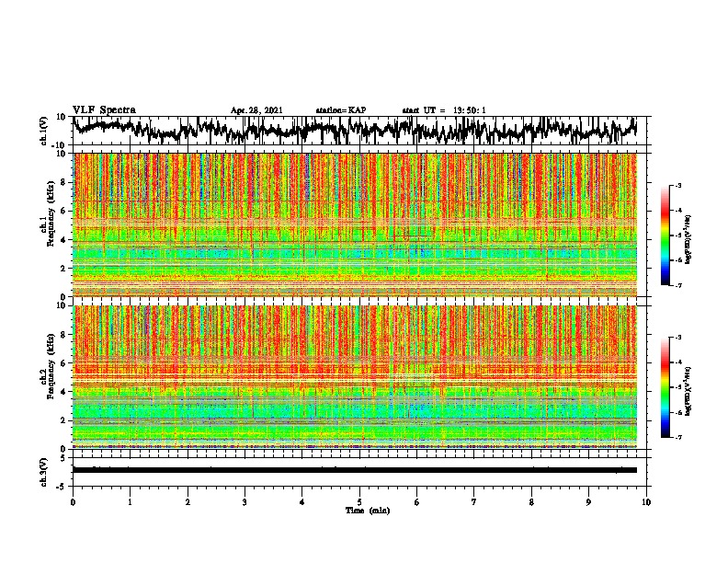Click the 'ch.1(V)' waveform axis label
This screenshot has width=728, height=563.
[44, 132]
